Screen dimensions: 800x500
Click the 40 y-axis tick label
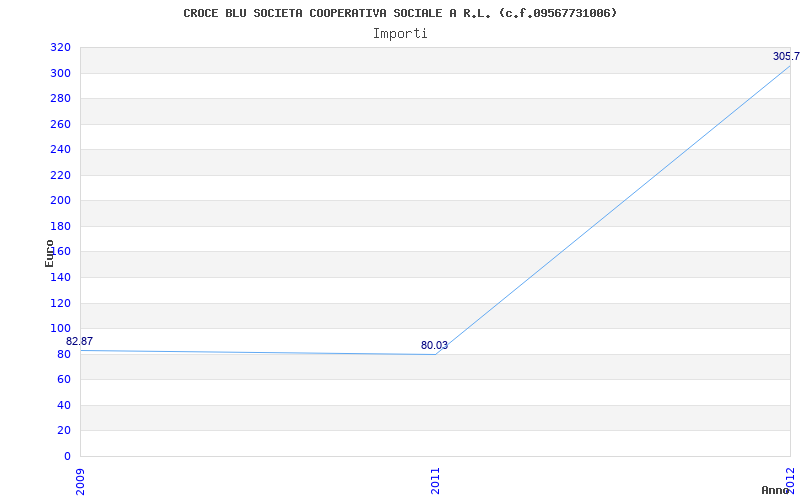[x=64, y=406]
